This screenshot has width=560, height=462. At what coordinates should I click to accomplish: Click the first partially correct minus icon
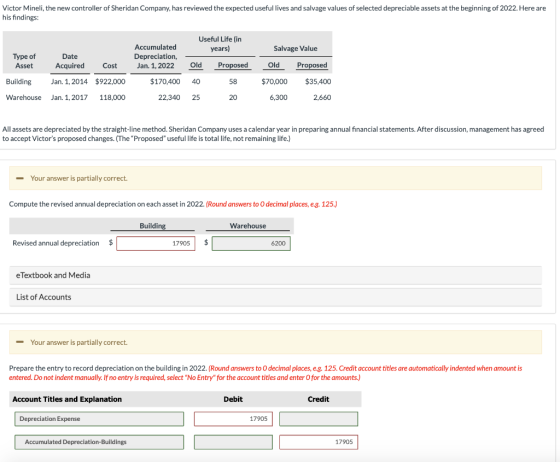click(20, 178)
